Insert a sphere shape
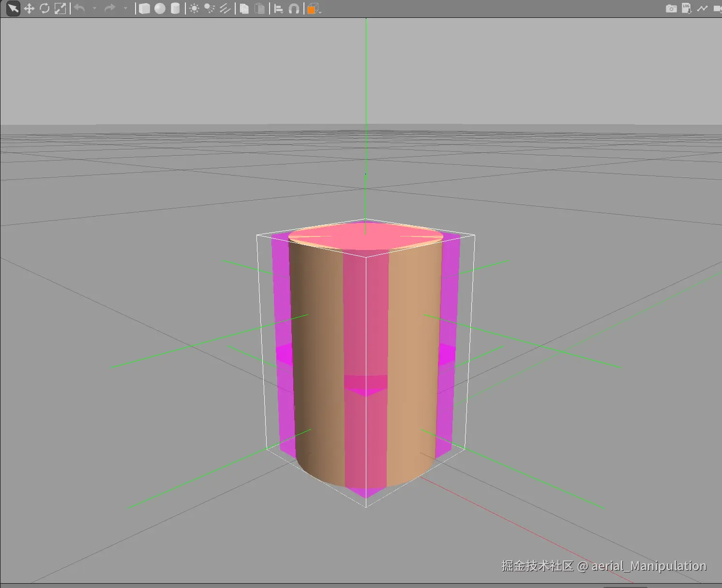 [x=160, y=9]
